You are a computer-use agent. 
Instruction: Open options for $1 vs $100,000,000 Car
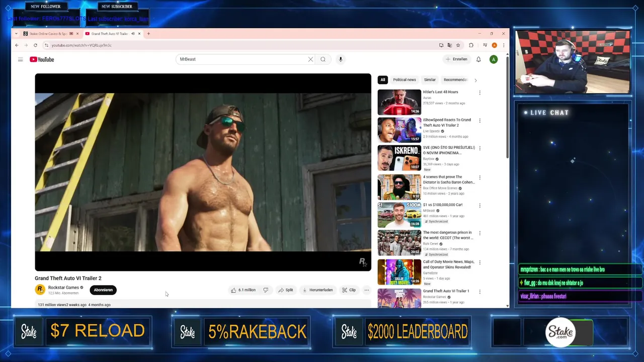click(479, 206)
